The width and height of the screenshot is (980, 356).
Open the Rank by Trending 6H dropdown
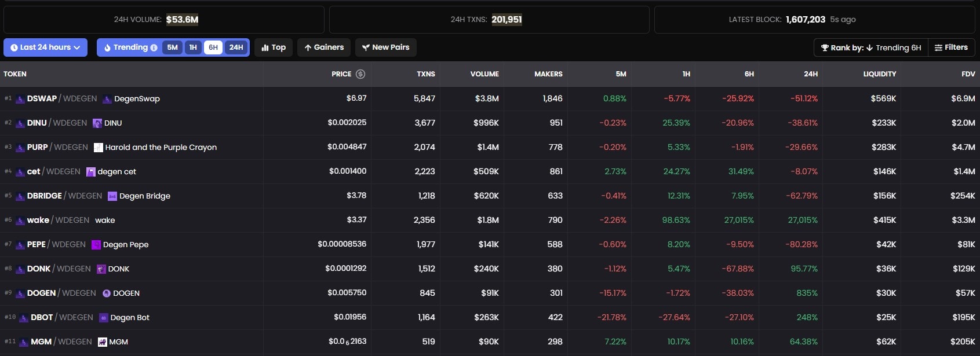870,47
